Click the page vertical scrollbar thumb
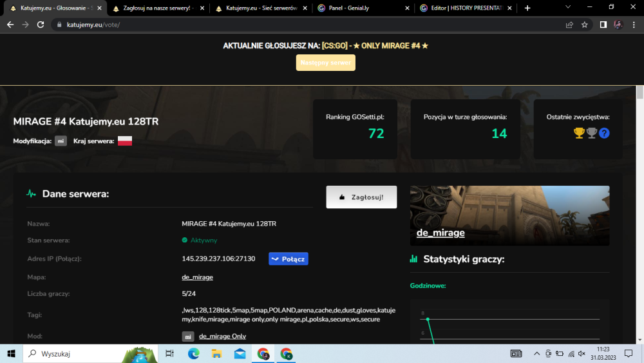The height and width of the screenshot is (363, 644). tap(640, 92)
